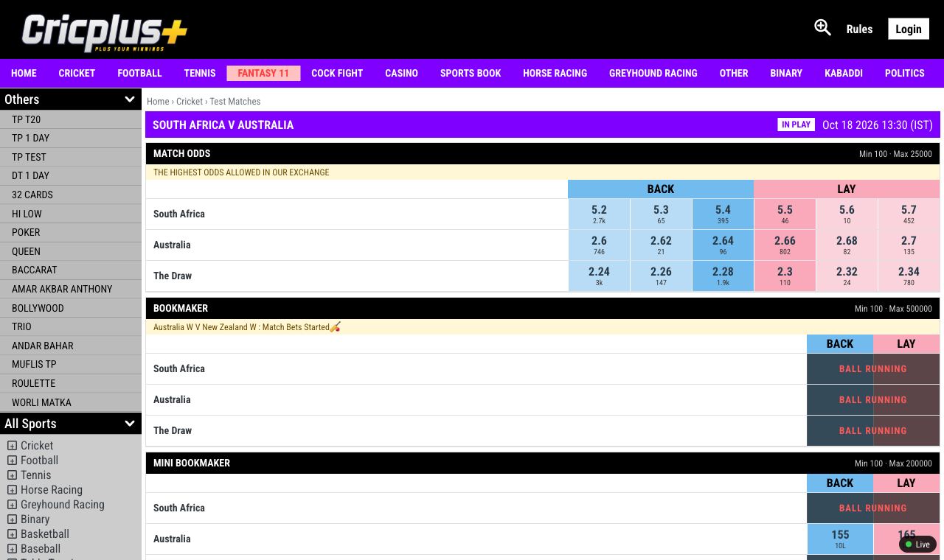The width and height of the screenshot is (944, 560).
Task: Expand the Baseball plus icon
Action: click(x=12, y=549)
